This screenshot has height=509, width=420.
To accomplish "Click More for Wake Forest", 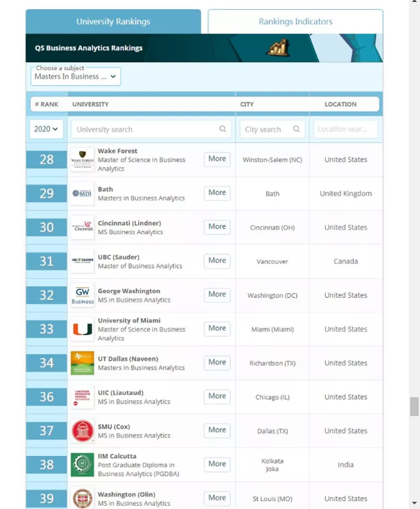I will pos(217,159).
